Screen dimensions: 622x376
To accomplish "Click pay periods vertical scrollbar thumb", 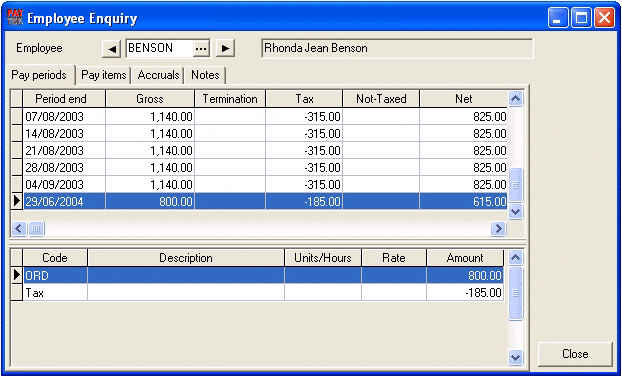I will tap(516, 185).
